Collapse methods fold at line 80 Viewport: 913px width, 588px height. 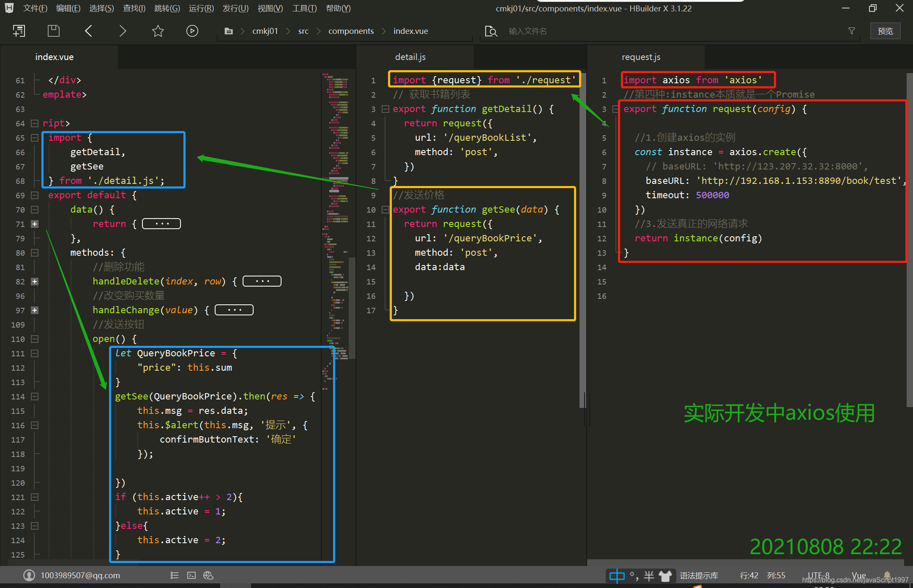(x=35, y=253)
